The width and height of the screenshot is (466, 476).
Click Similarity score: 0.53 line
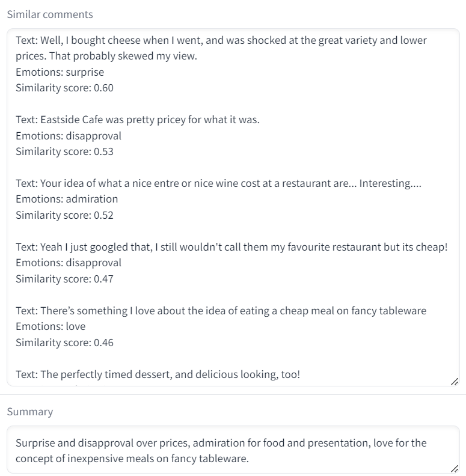point(64,151)
